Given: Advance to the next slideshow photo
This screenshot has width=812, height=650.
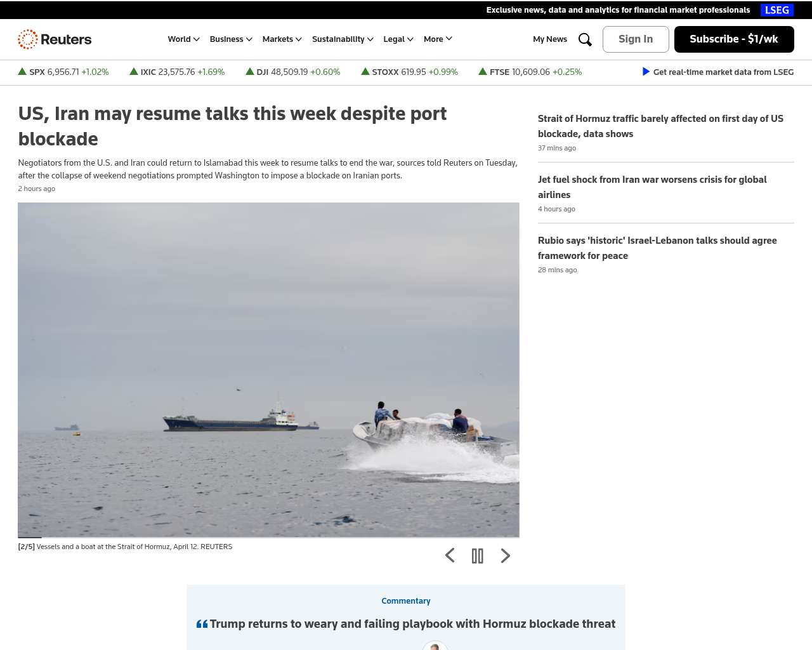Looking at the screenshot, I should click(506, 556).
